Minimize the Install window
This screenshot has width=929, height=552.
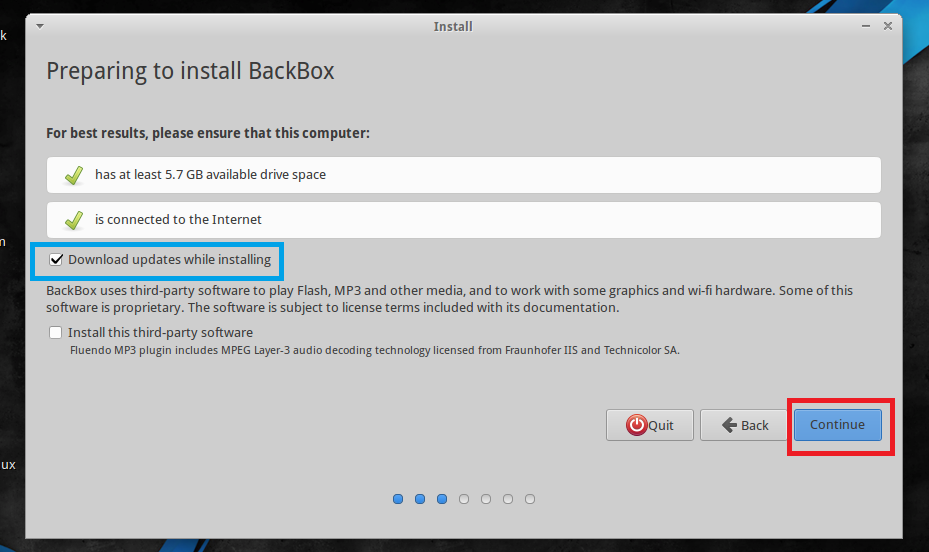866,26
